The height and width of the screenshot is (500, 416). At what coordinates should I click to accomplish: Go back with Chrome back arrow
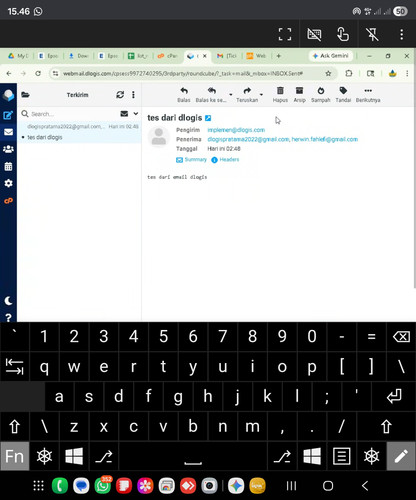click(9, 73)
